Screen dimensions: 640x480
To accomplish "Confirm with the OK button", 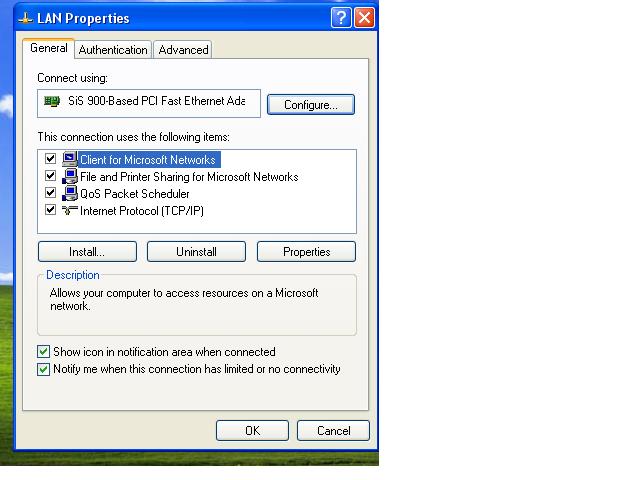I will (252, 431).
